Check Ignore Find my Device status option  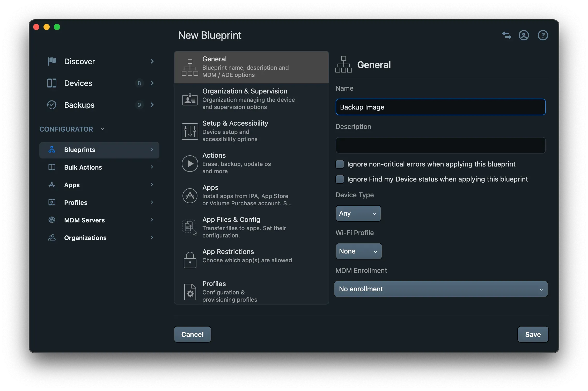point(340,179)
